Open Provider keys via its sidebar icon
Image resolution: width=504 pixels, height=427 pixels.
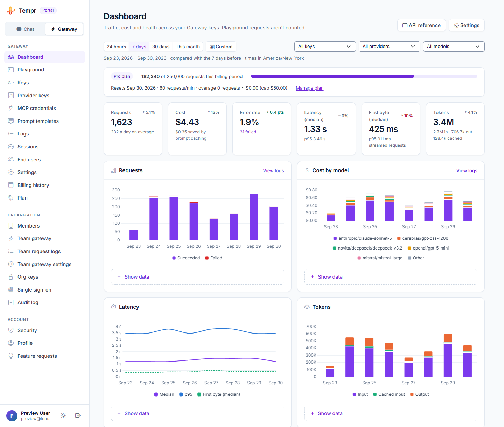tap(11, 96)
